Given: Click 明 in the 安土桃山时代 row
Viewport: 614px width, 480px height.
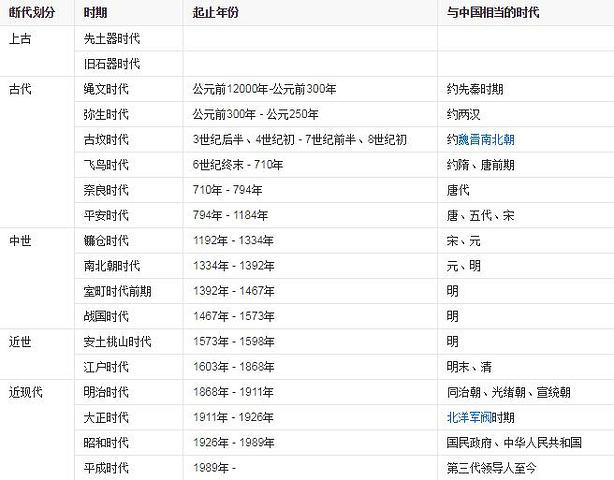Looking at the screenshot, I should click(453, 342).
